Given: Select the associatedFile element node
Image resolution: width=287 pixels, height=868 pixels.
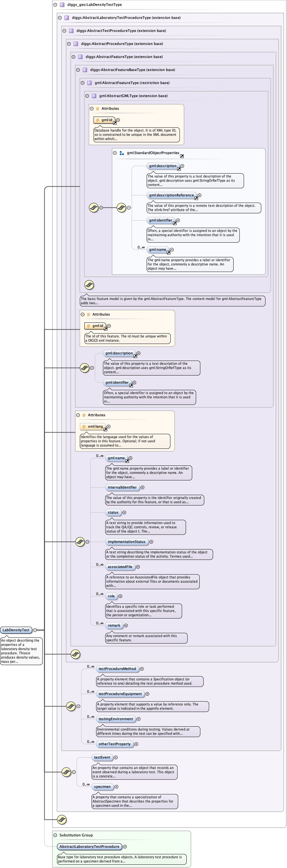Looking at the screenshot, I should [x=120, y=567].
